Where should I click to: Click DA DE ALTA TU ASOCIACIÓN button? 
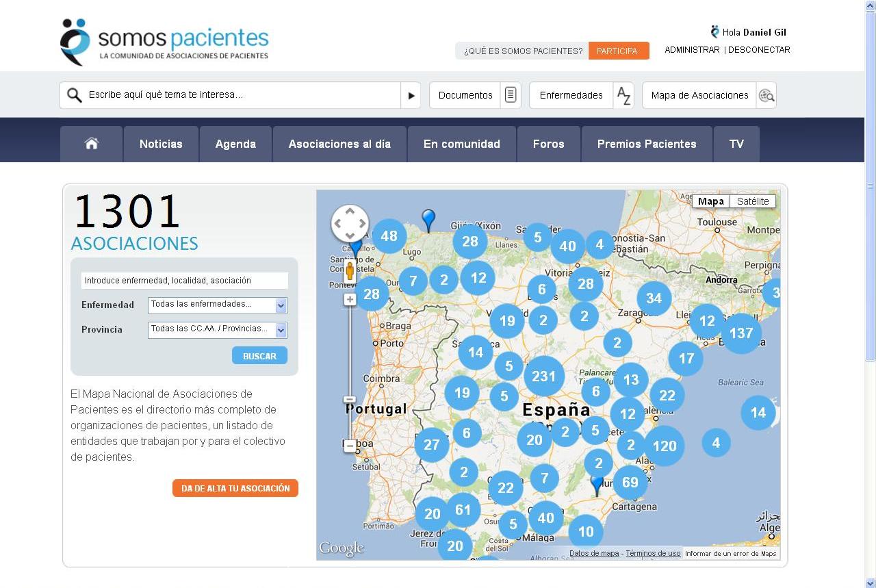tap(235, 488)
